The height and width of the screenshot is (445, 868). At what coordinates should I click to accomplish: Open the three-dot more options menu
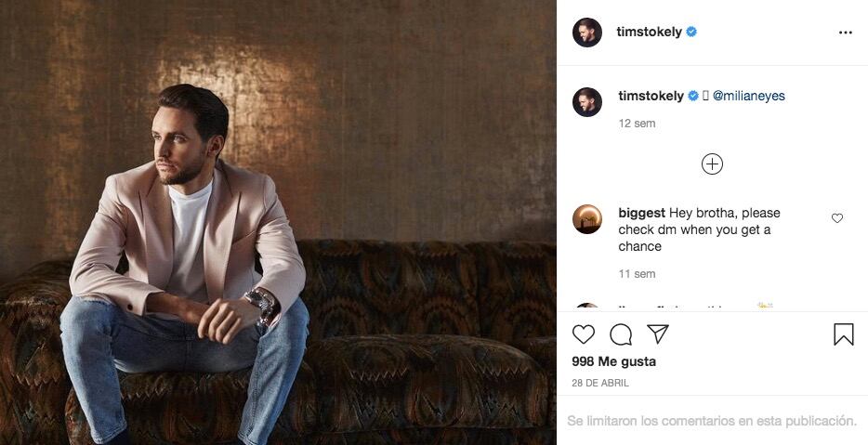point(845,33)
